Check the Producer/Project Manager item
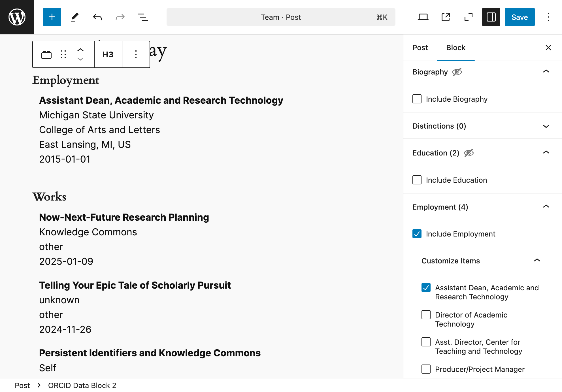 (426, 369)
